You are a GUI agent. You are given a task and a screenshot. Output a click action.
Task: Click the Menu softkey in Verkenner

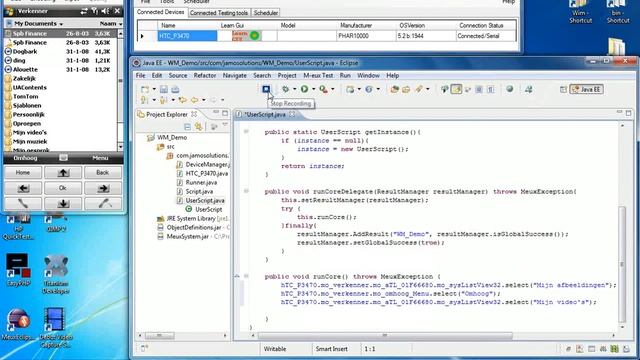pos(100,158)
